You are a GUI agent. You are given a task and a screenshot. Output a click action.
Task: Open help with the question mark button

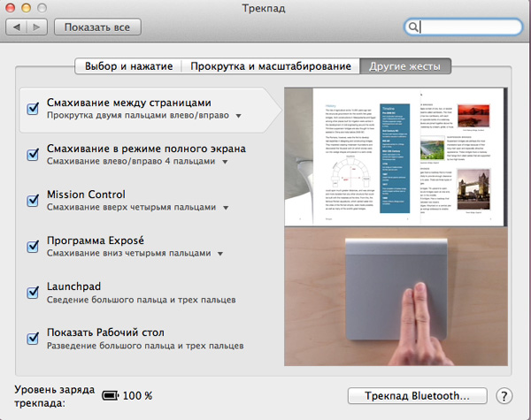tap(504, 396)
